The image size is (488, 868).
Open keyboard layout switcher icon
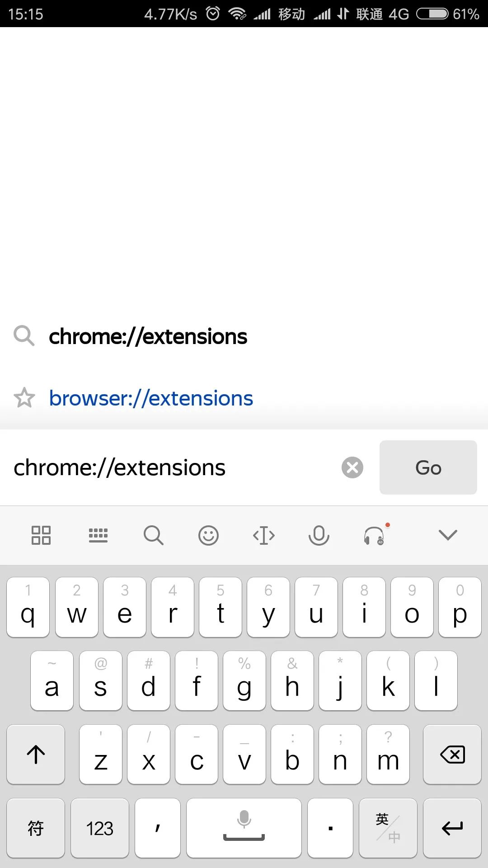point(98,535)
